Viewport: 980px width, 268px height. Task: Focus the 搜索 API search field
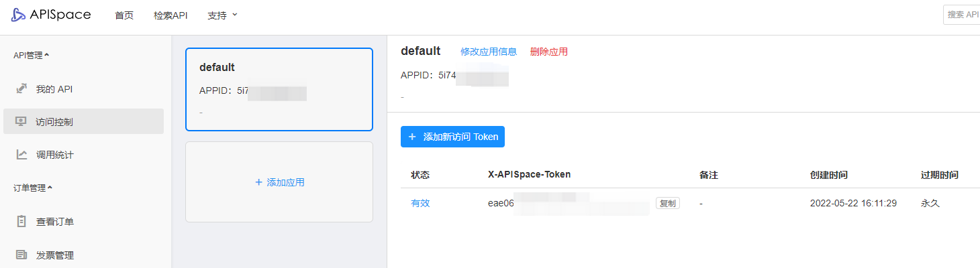coord(962,15)
